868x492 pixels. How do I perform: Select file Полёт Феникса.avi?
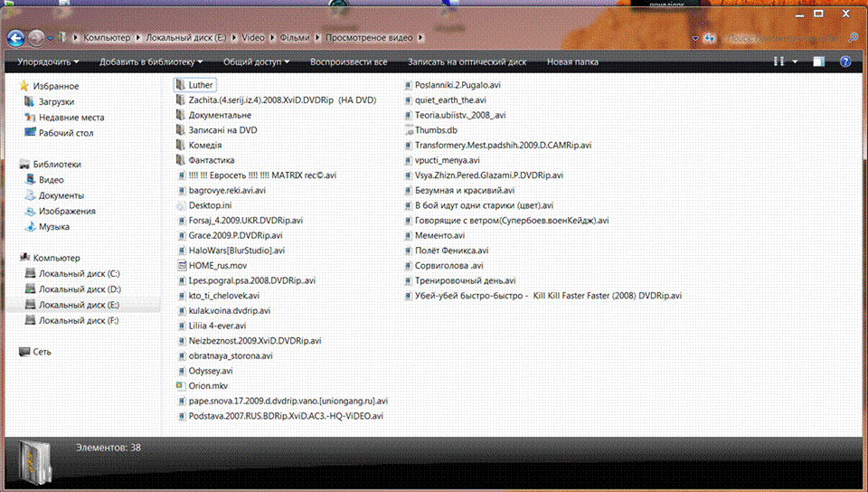[x=452, y=251]
